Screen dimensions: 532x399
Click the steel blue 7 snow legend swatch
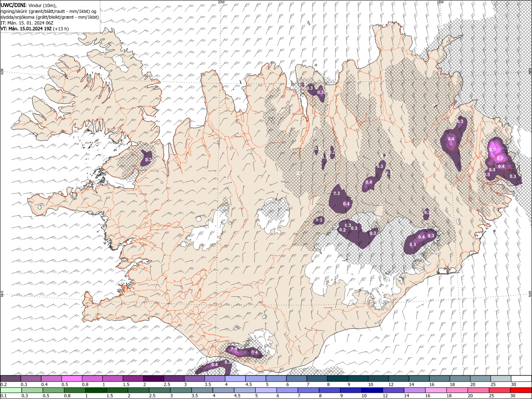[317, 379]
